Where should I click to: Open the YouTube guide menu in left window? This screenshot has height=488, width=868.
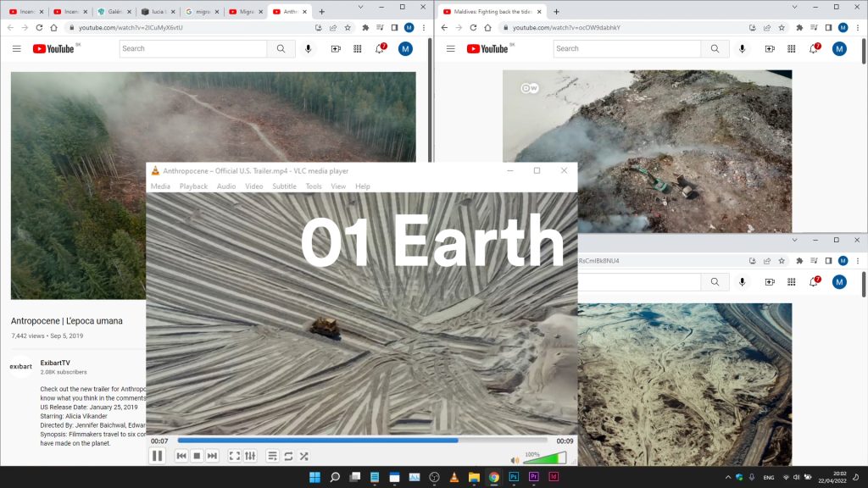click(17, 48)
